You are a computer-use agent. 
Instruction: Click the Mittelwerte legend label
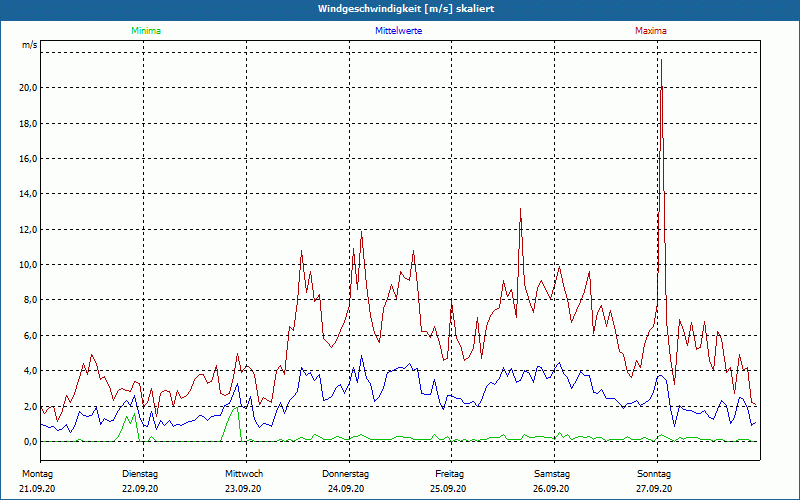(x=398, y=31)
